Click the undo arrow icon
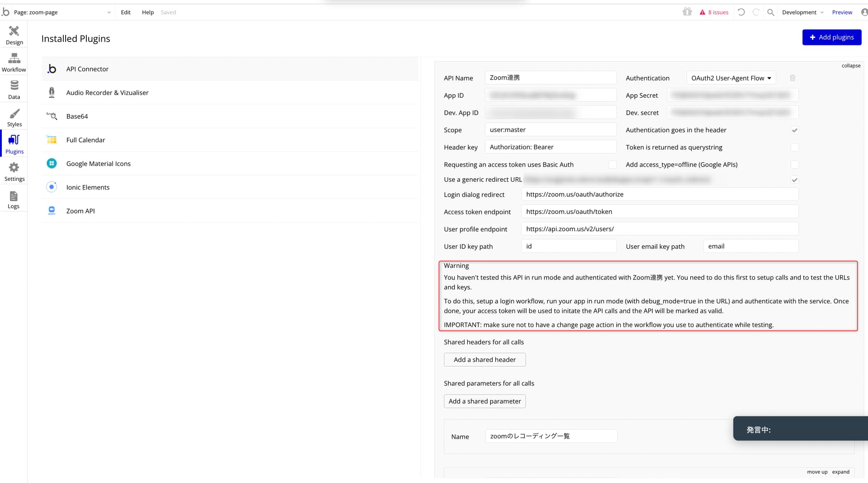The image size is (868, 483). coord(741,12)
